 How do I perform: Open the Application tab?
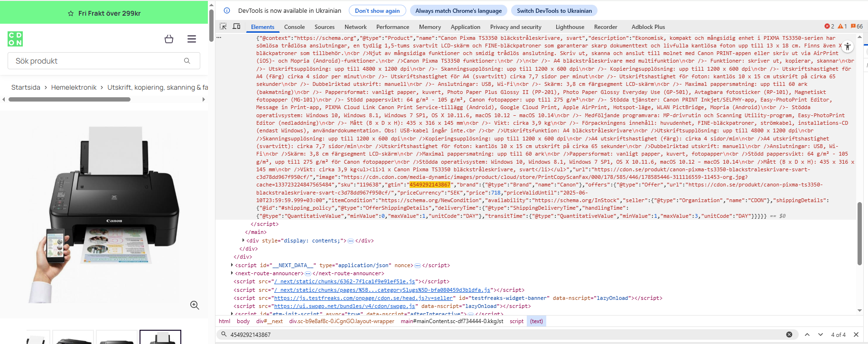(x=466, y=27)
